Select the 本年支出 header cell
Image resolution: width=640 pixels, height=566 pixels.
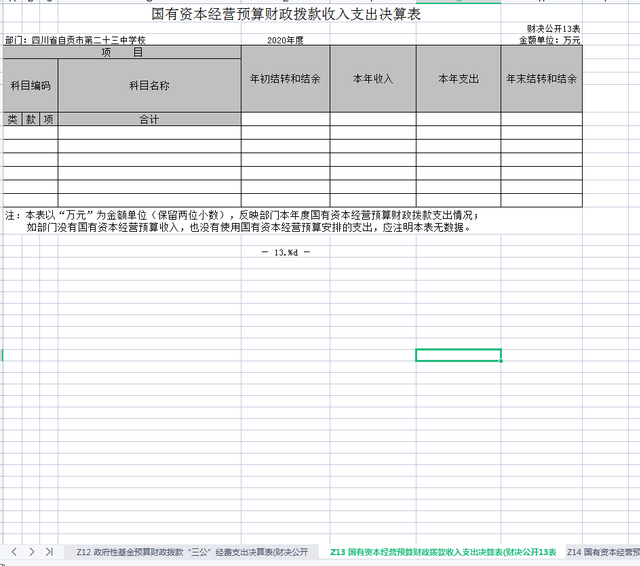458,78
